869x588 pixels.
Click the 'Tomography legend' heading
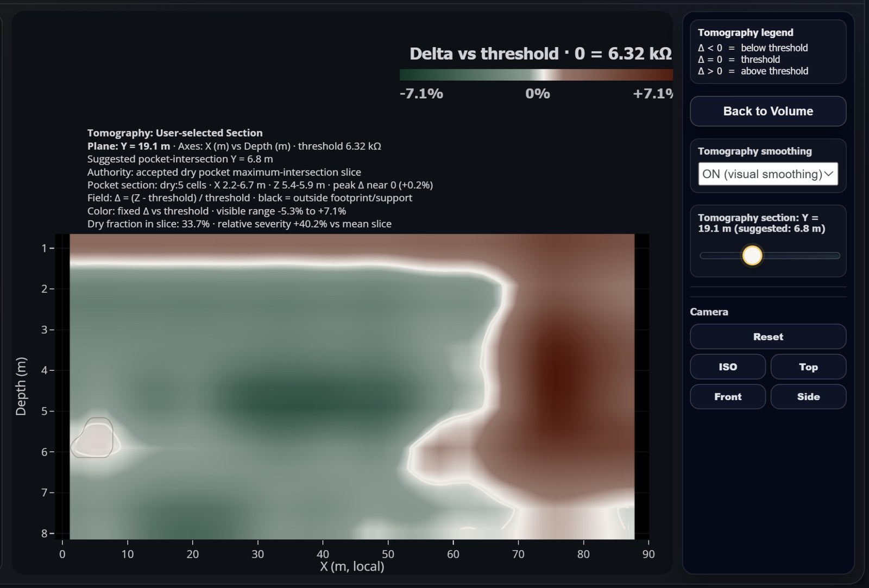(x=745, y=33)
